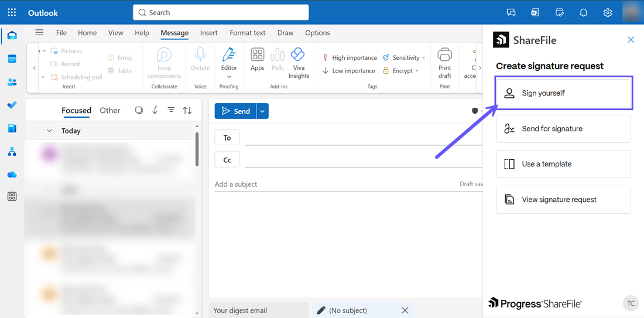Viewport: 644px width, 318px height.
Task: Expand the Editor dropdown
Action: tap(229, 76)
